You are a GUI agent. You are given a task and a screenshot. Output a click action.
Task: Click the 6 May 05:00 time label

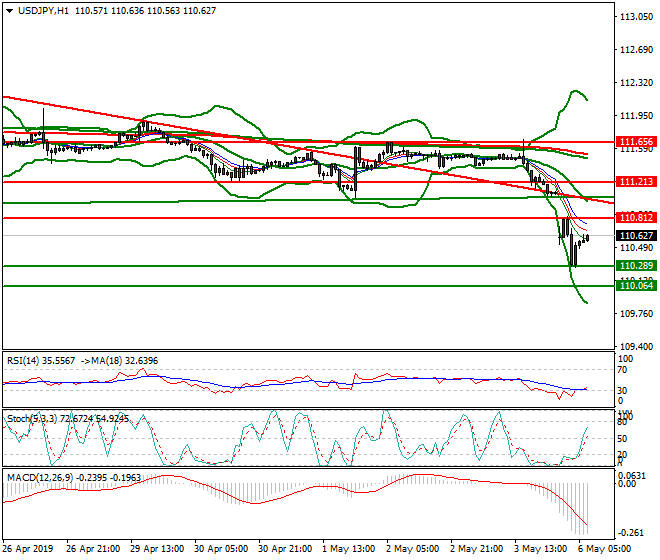click(x=603, y=549)
